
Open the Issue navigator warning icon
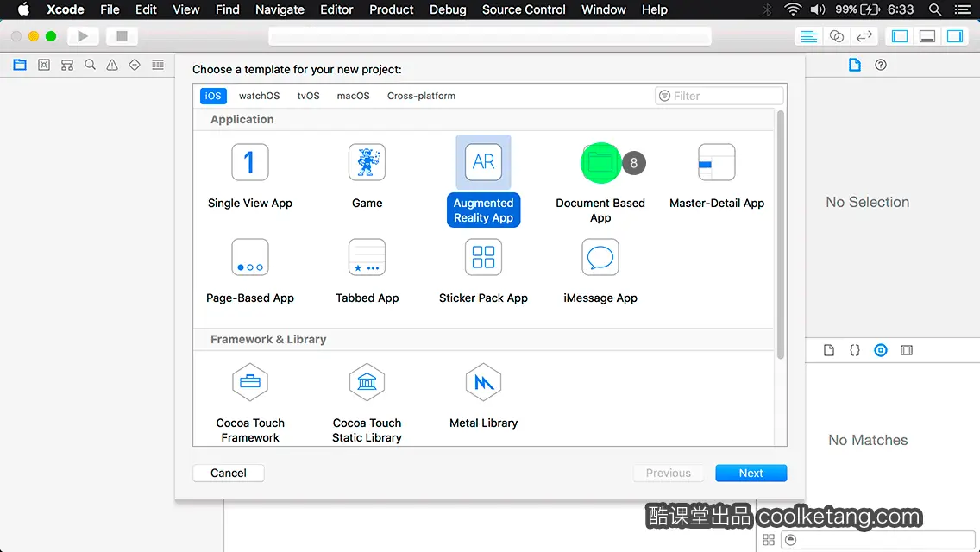pyautogui.click(x=112, y=65)
